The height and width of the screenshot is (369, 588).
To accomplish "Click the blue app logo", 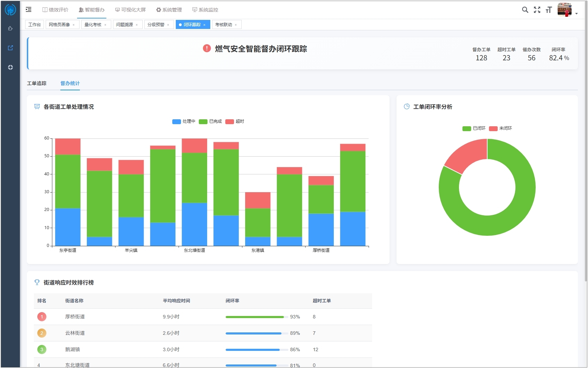I will (10, 10).
